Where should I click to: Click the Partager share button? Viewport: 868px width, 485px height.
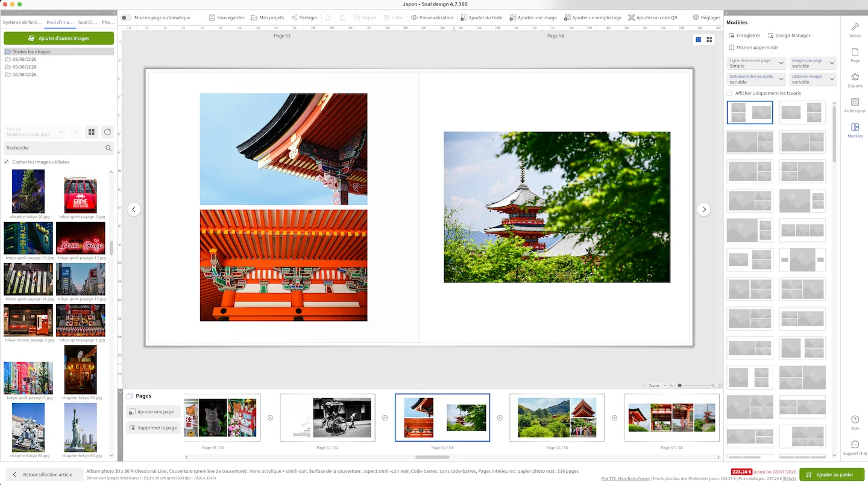[304, 17]
